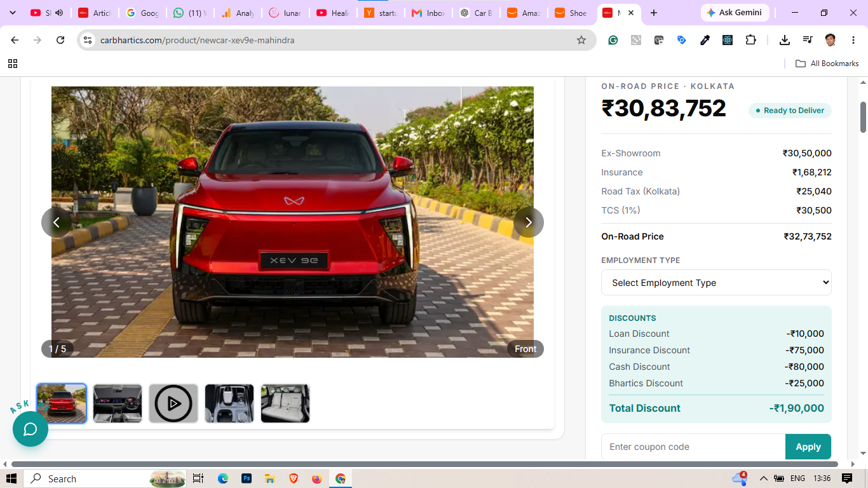View site information icon in address bar
This screenshot has width=868, height=488.
click(x=88, y=40)
